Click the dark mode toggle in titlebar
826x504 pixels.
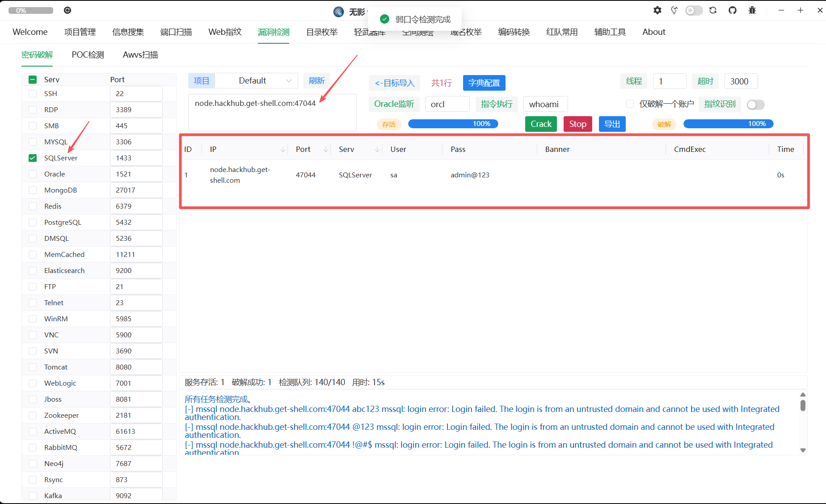(x=694, y=10)
